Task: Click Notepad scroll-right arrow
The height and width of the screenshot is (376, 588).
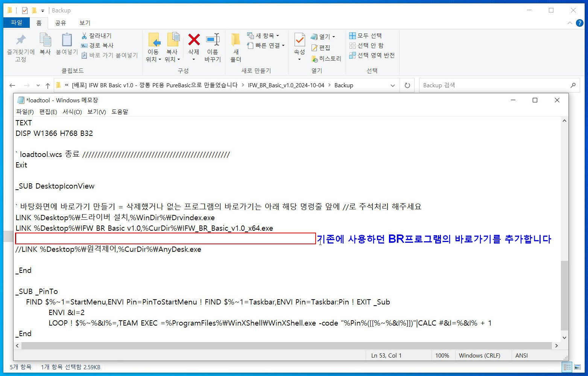Action: point(556,346)
